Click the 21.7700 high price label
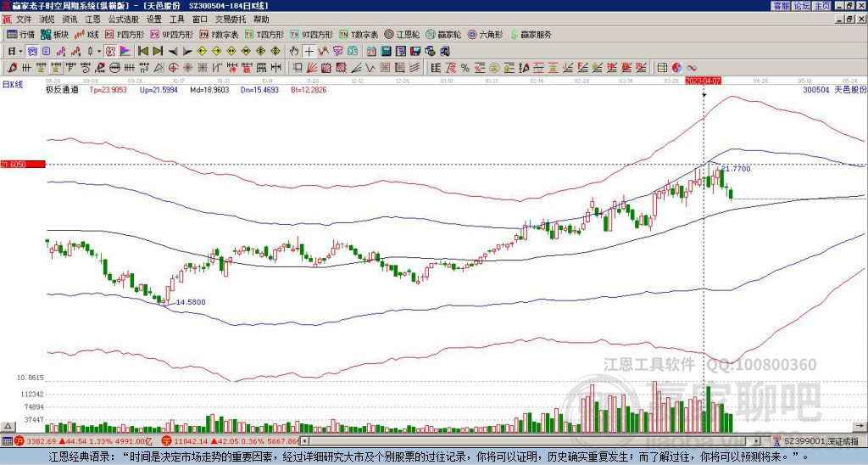This screenshot has width=868, height=465. coord(737,169)
